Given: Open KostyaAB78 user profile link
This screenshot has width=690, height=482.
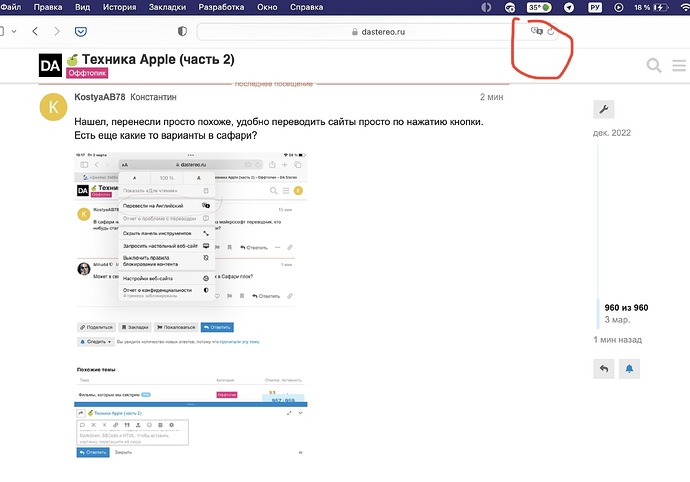Looking at the screenshot, I should click(x=100, y=97).
